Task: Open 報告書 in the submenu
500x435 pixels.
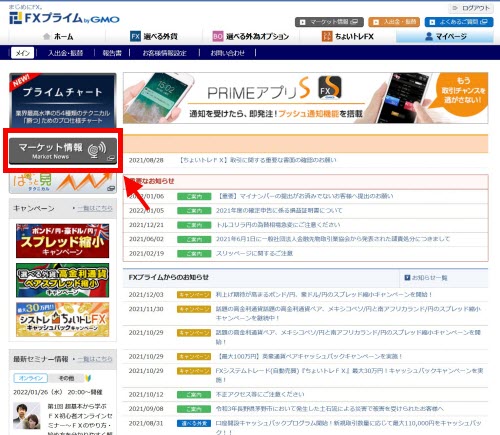Action: pyautogui.click(x=112, y=53)
